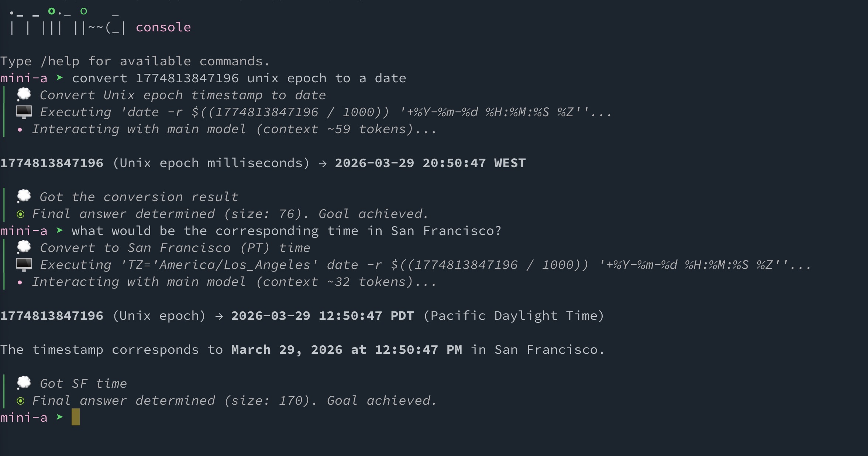This screenshot has height=456, width=868.
Task: Click the computer icon before "Executing 'TZ='America/Los_Angeles'"
Action: coord(24,265)
